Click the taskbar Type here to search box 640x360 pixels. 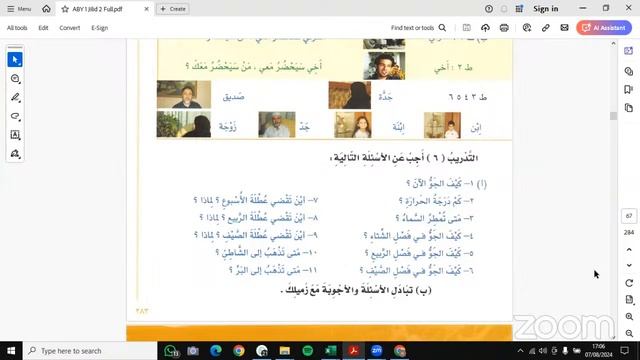90,351
